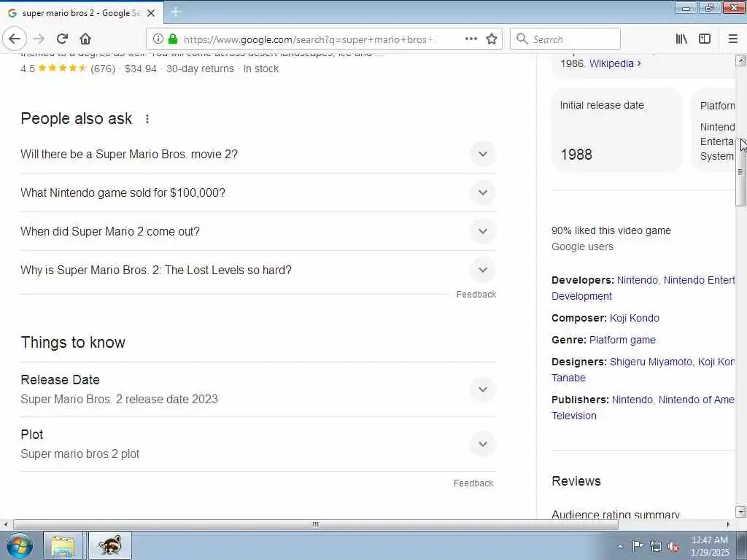Click the horizontal scrollbar left arrow
The width and height of the screenshot is (747, 560).
tap(5, 524)
